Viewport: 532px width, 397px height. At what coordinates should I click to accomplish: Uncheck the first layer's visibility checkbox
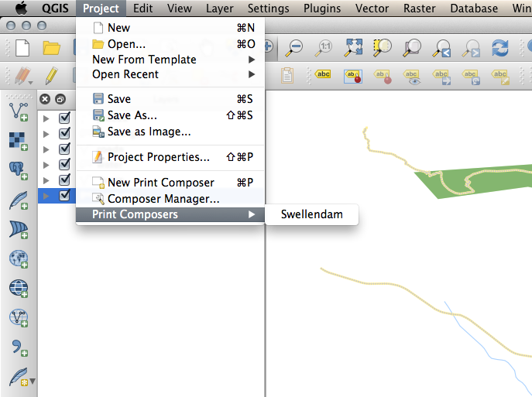(x=65, y=118)
